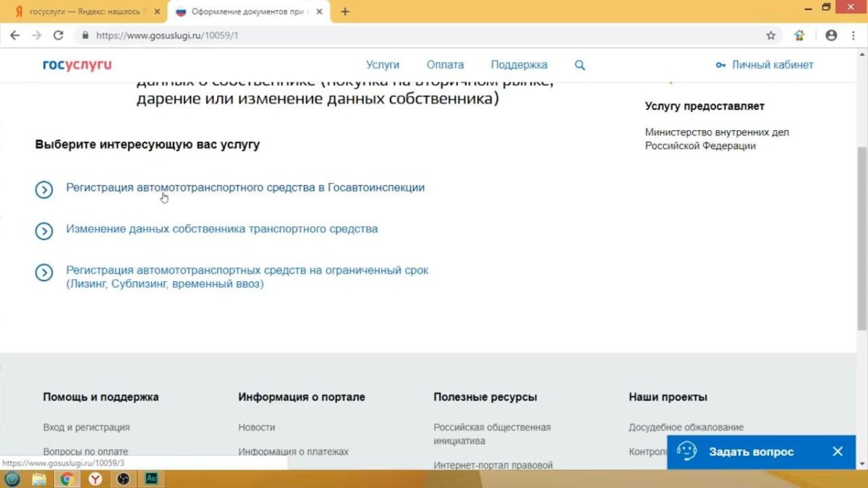Viewport: 868px width, 488px height.
Task: Open Личный кабинет
Action: click(772, 64)
